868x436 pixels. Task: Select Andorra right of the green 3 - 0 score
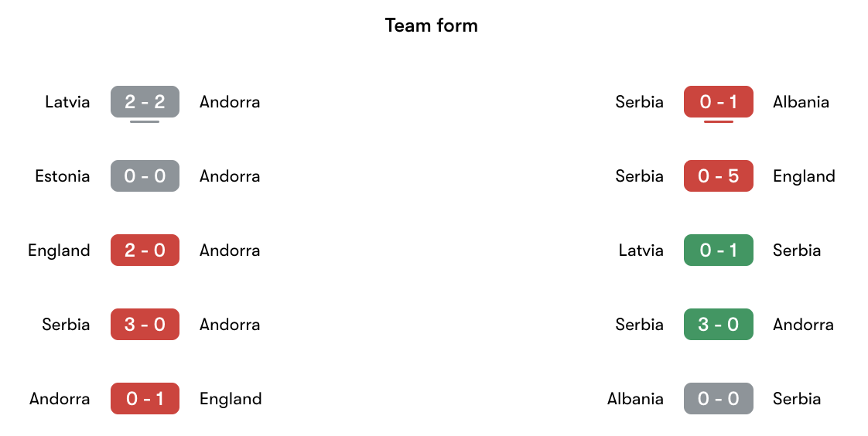[803, 325]
